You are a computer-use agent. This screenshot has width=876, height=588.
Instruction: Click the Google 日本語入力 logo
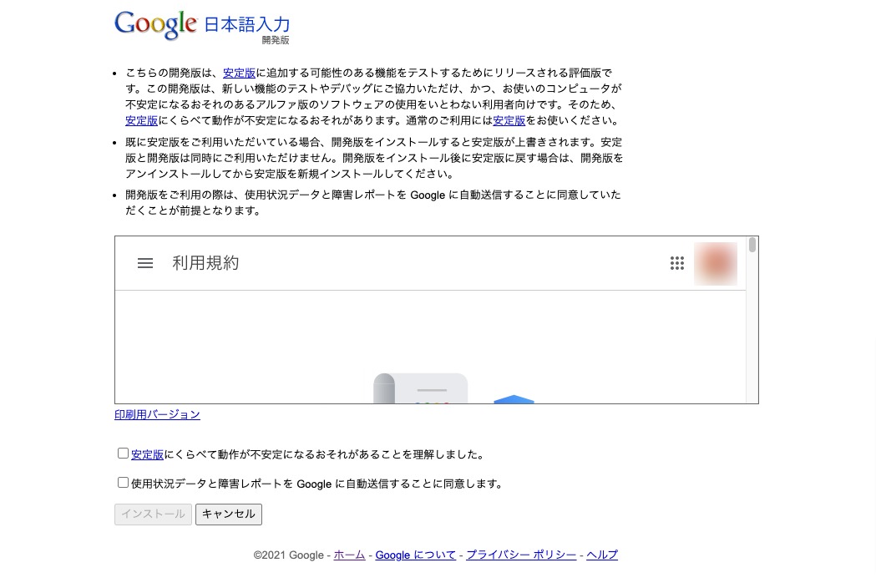202,25
